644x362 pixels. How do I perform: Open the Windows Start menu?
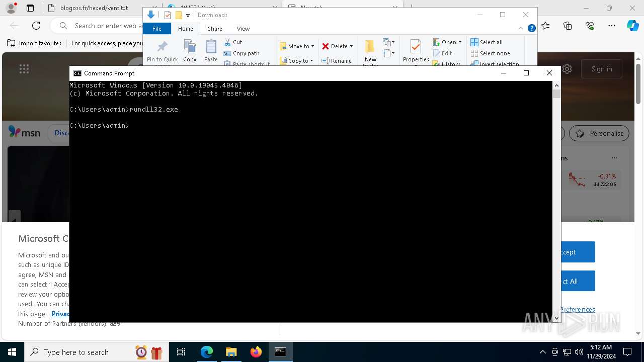tap(12, 352)
